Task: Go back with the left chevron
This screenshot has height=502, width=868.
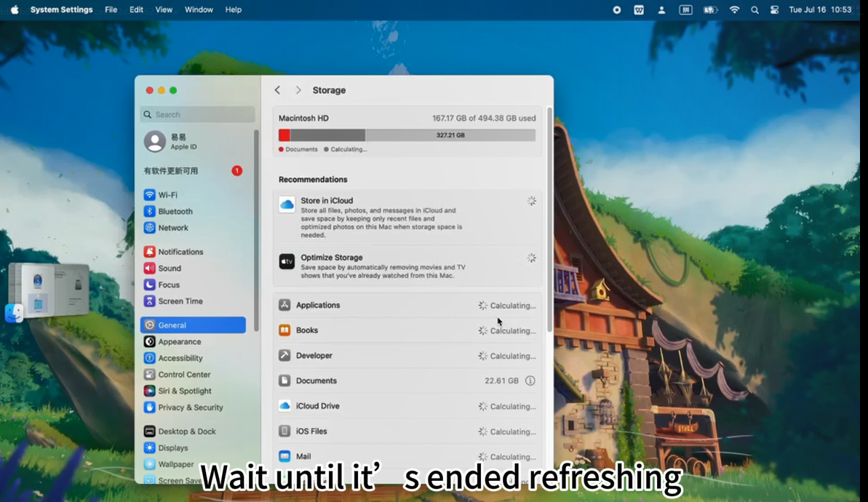Action: [x=277, y=90]
